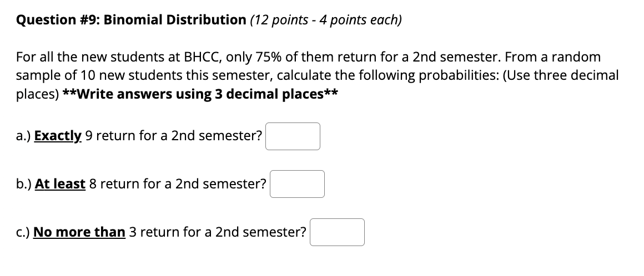
Task: Select the answer box for part c
Action: click(337, 232)
